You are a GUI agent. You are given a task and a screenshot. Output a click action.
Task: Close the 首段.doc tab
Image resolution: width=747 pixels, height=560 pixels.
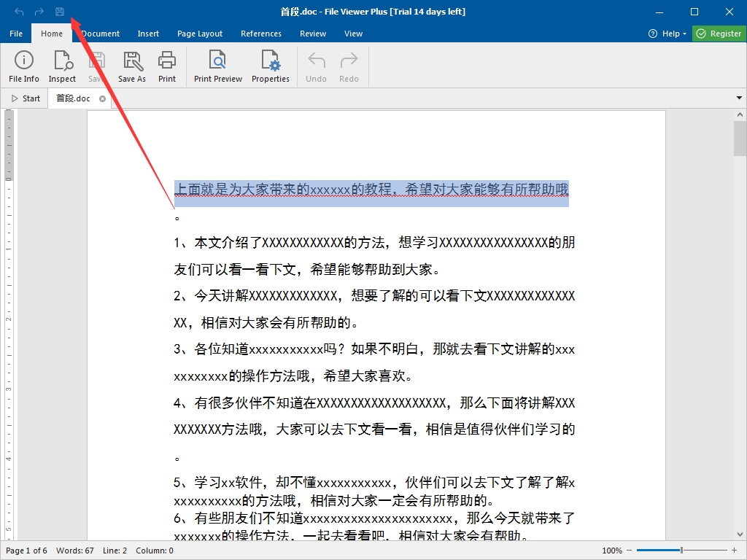102,98
